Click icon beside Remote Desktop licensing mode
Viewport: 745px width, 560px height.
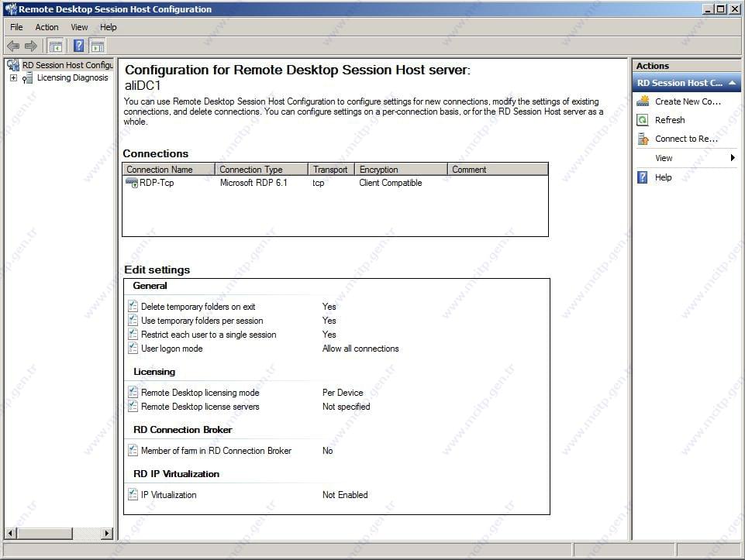pos(133,393)
